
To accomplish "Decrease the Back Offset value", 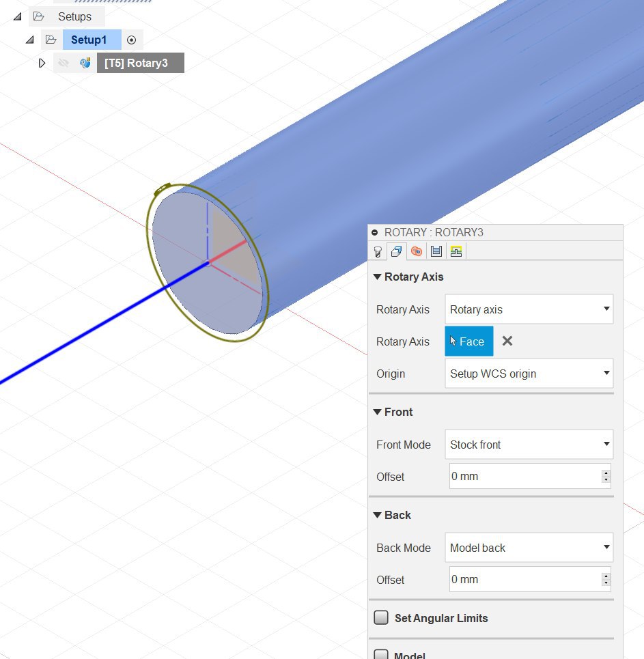I will 606,583.
